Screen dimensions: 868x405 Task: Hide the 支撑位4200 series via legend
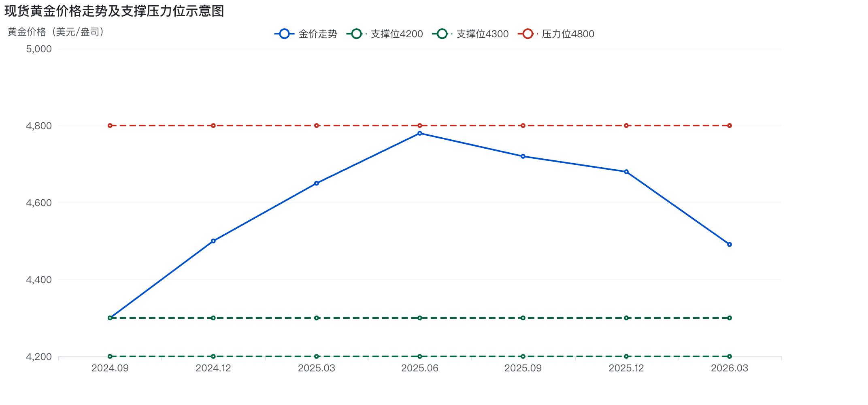coord(385,34)
